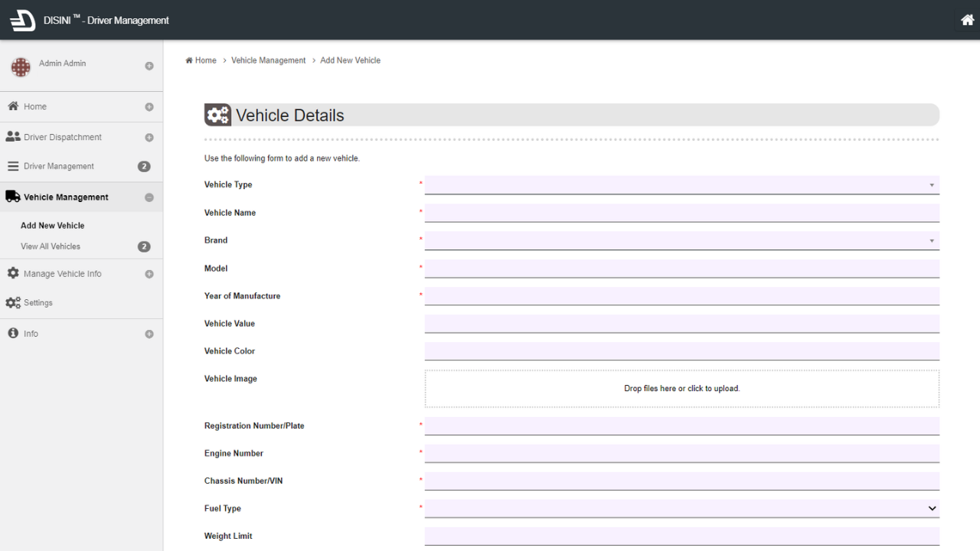Click the Vehicle Image upload drop zone
The image size is (980, 551).
[681, 389]
